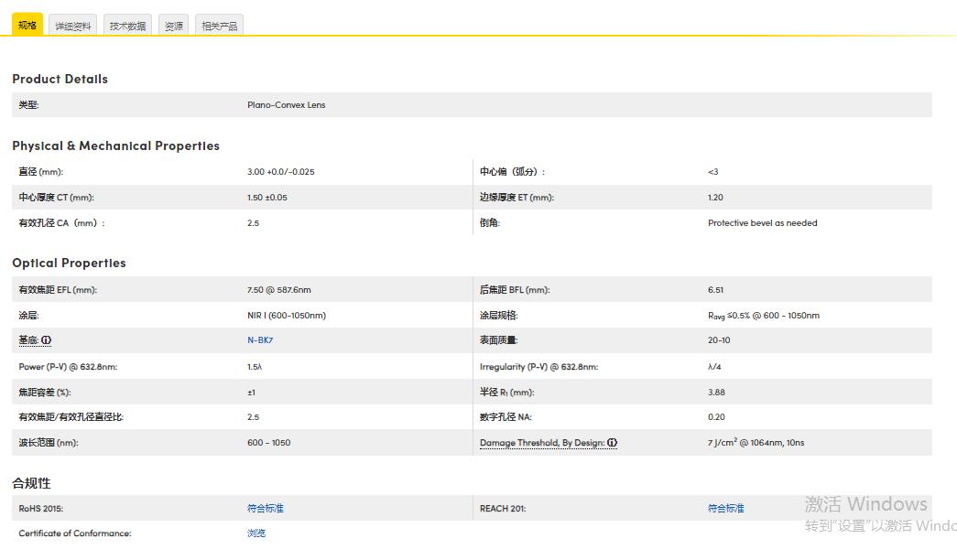The height and width of the screenshot is (560, 957).
Task: Click the 7 J/cm² @ 1064nm damage value
Action: point(756,443)
